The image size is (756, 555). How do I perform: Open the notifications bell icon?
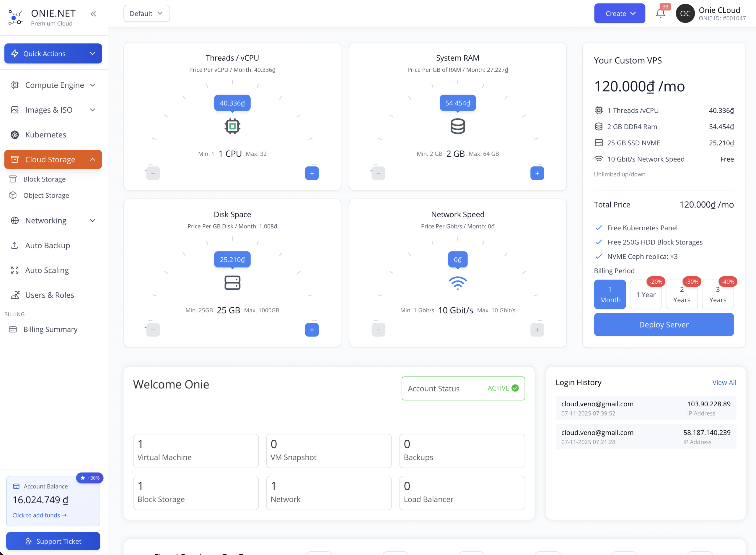point(660,13)
